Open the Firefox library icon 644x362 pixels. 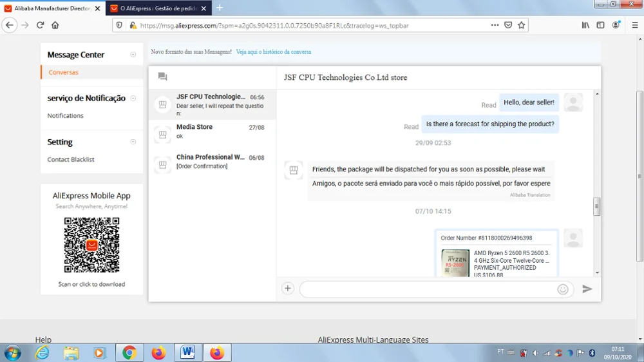coord(585,25)
